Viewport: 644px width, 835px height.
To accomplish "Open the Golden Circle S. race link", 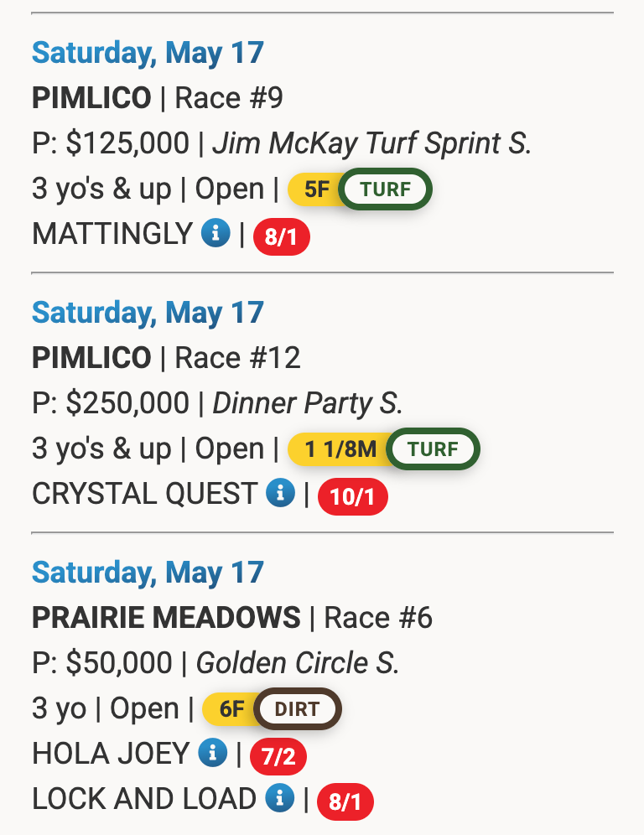I will [298, 663].
